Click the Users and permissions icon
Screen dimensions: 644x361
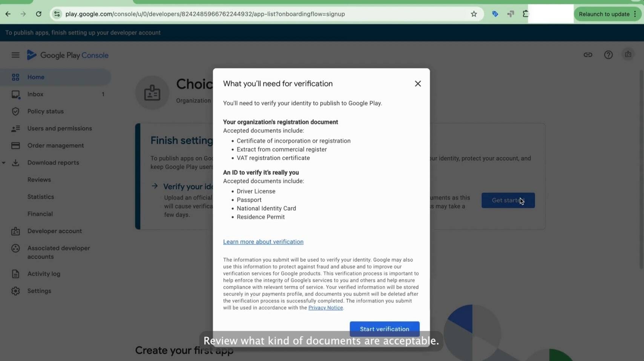click(x=15, y=128)
